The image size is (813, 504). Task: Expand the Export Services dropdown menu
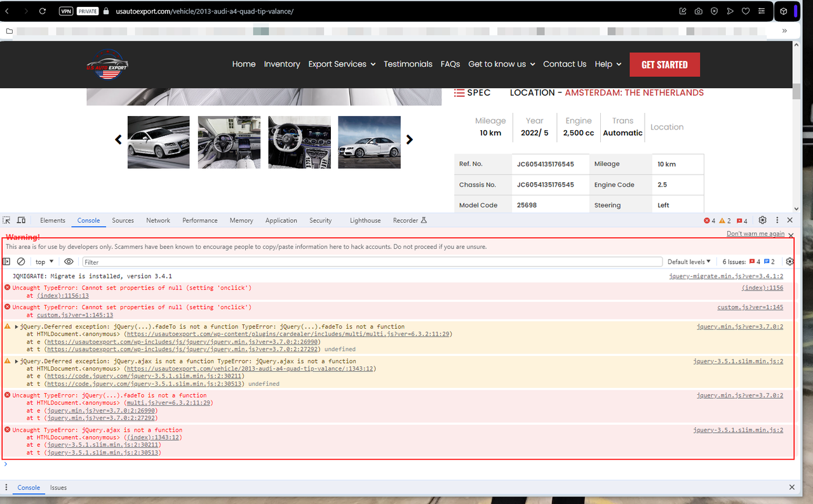tap(342, 64)
